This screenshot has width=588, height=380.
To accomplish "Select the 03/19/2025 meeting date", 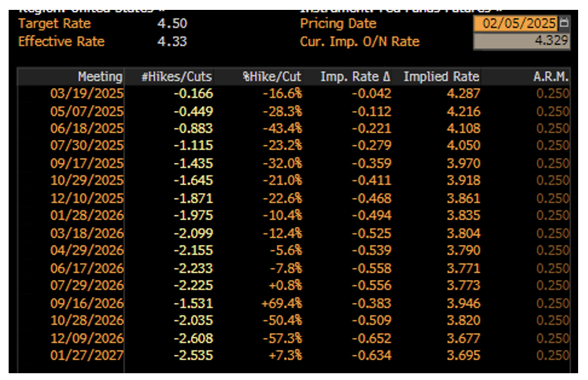I will tap(86, 94).
